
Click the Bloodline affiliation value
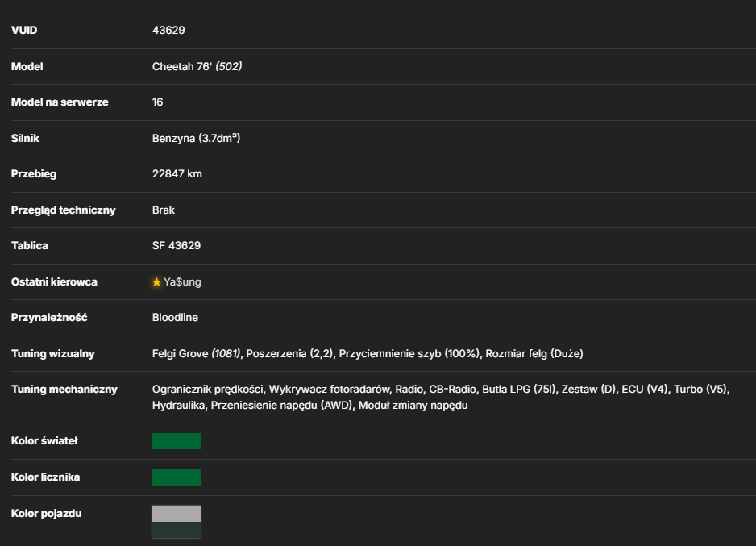(175, 318)
